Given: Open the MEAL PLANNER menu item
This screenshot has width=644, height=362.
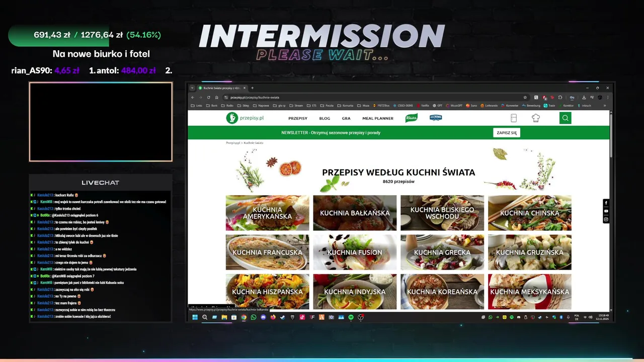Looking at the screenshot, I should click(378, 119).
